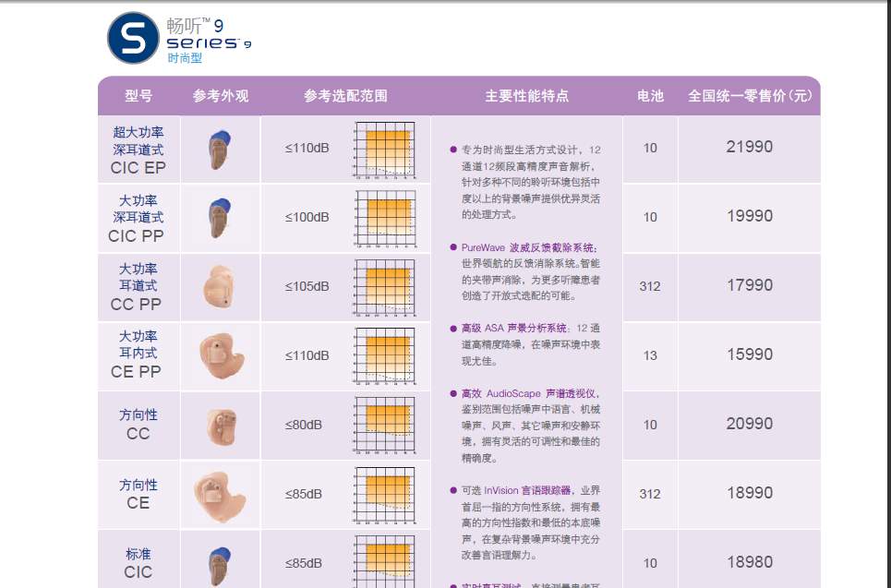Click the ≤110dB value in CIC EP row
Viewport: 891px width, 588px height.
point(307,148)
